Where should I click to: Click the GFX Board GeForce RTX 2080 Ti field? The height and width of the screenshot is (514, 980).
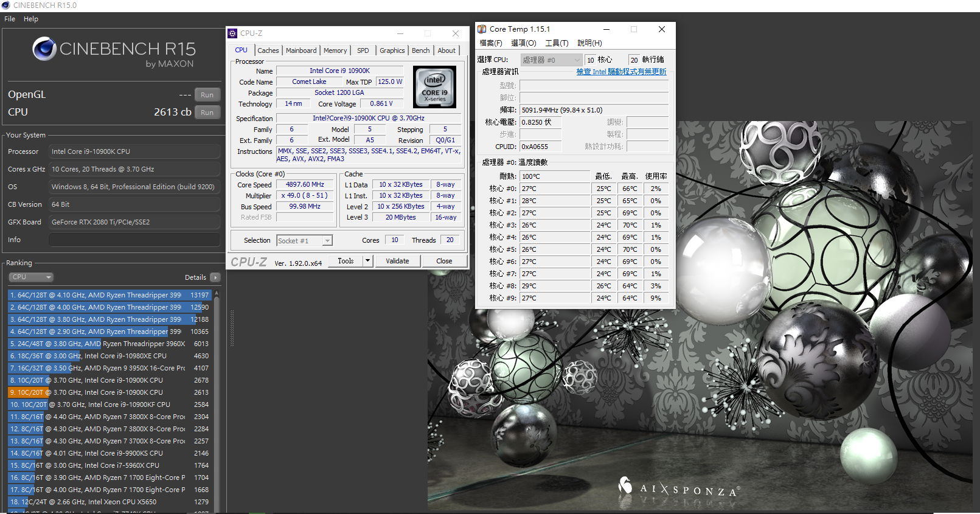coord(134,222)
